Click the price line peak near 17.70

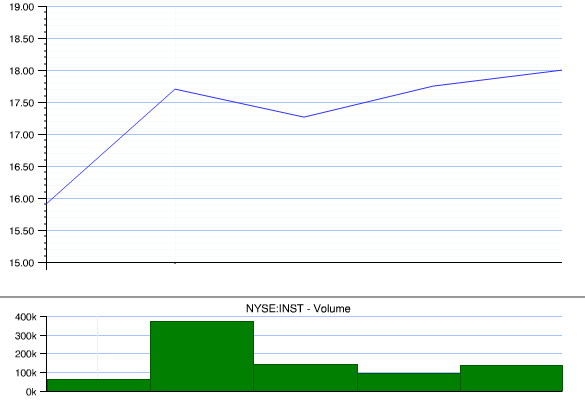click(175, 89)
